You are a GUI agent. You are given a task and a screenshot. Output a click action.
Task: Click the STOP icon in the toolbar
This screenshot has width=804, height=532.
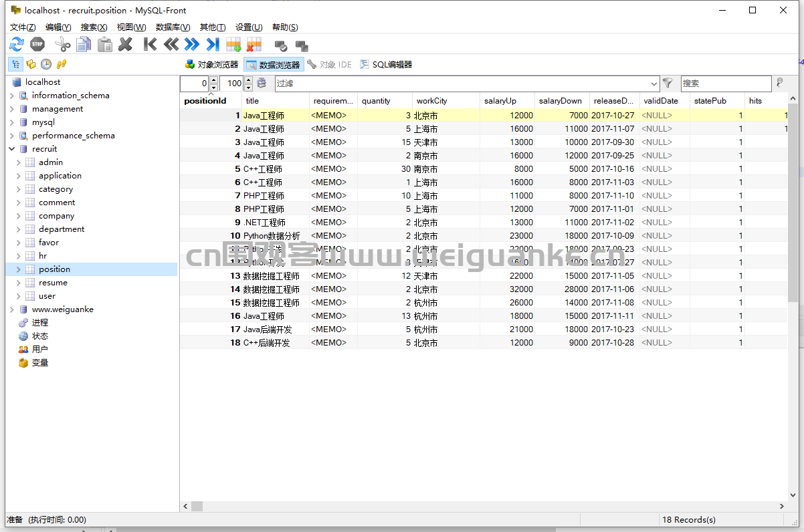point(37,45)
